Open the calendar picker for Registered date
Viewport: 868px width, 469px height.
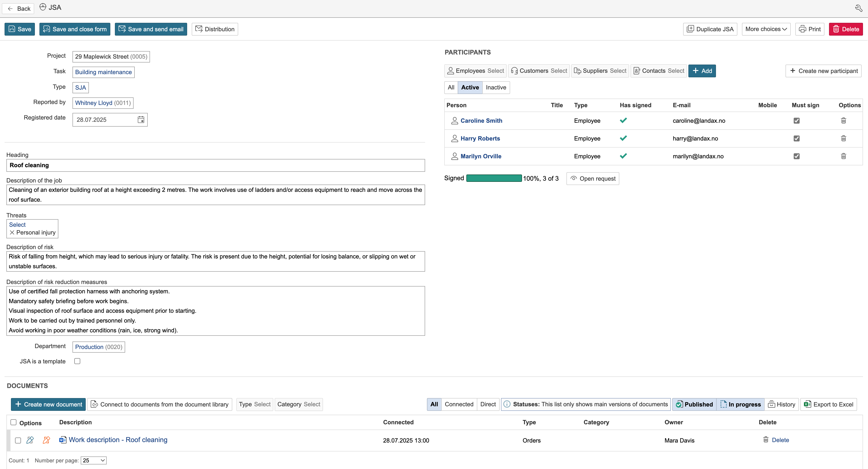(x=141, y=120)
